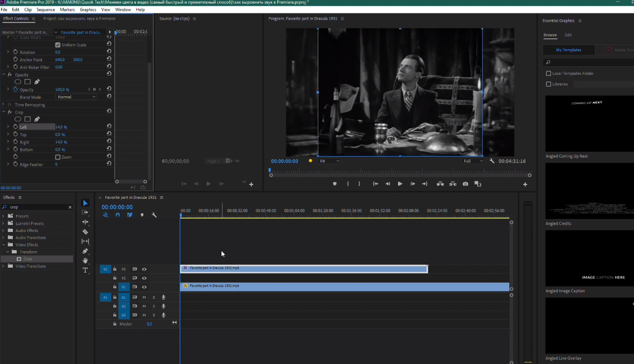Export frame with camera icon
The image size is (634, 364).
[465, 184]
